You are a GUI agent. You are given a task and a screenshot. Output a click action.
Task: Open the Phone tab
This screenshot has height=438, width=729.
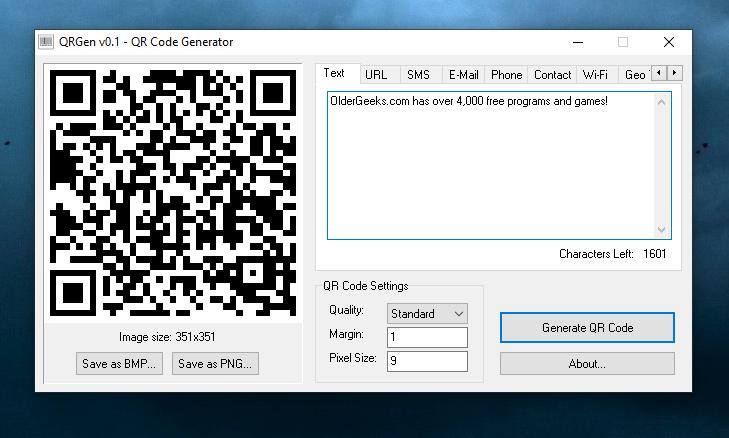click(x=506, y=74)
